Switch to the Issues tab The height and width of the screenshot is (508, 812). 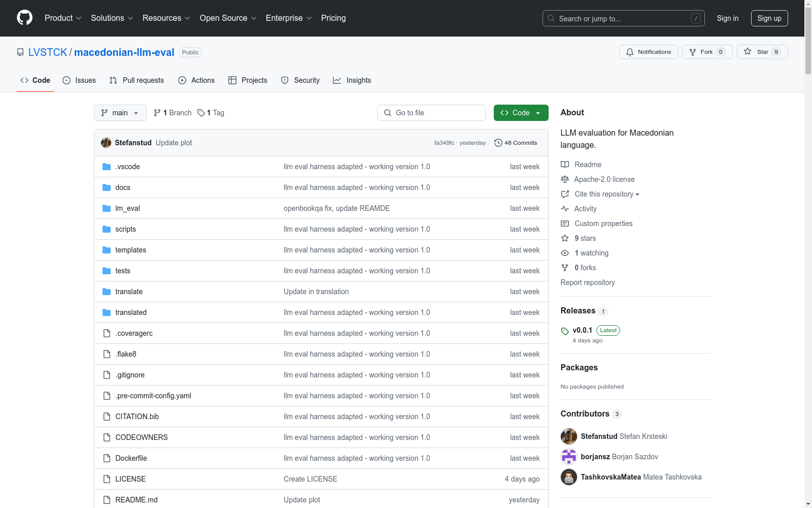tap(79, 80)
